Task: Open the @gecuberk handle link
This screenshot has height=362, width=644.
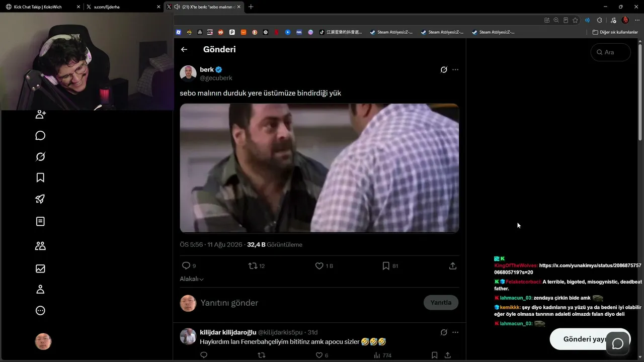Action: (216, 78)
